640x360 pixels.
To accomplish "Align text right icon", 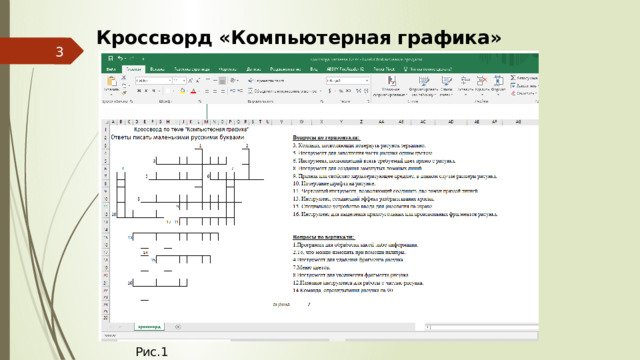I will pyautogui.click(x=223, y=91).
